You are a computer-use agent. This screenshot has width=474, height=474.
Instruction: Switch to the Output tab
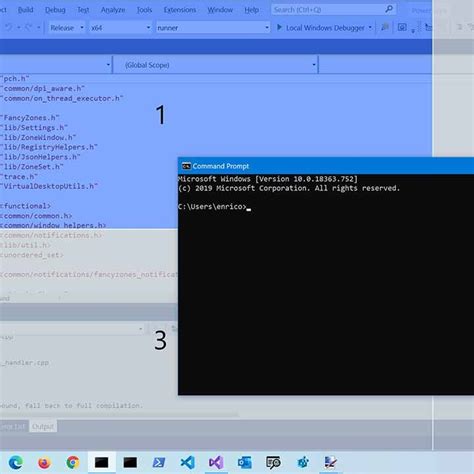pos(43,426)
